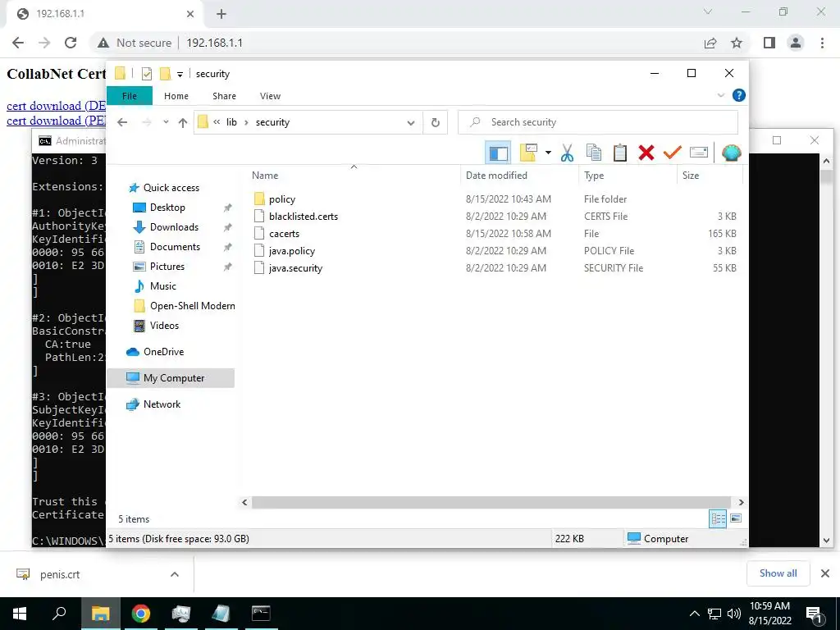The height and width of the screenshot is (630, 840).
Task: Select Pictures in navigation pane
Action: 167,267
